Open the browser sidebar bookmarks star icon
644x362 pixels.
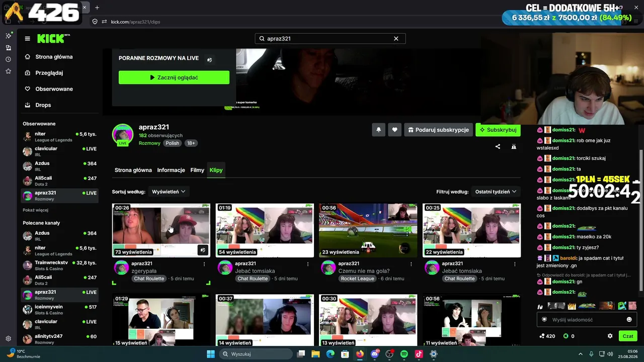(x=8, y=71)
